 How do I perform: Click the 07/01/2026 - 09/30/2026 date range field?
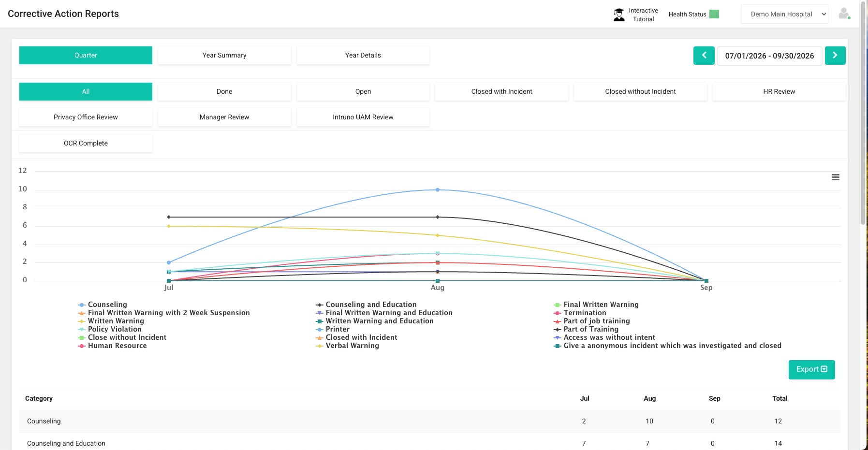(x=769, y=56)
